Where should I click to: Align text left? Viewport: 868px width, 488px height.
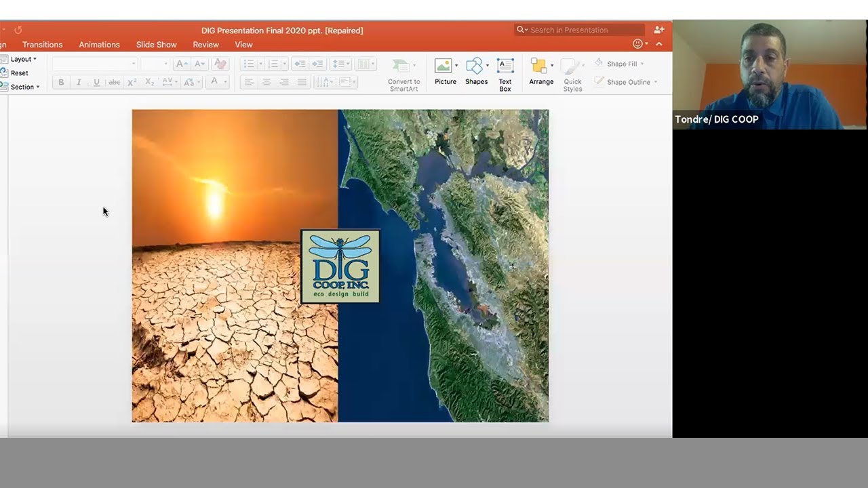[249, 82]
